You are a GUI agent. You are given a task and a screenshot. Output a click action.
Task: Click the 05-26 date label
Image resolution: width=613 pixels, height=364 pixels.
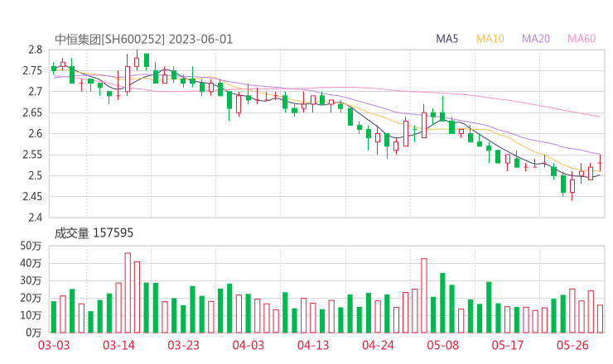pyautogui.click(x=572, y=345)
